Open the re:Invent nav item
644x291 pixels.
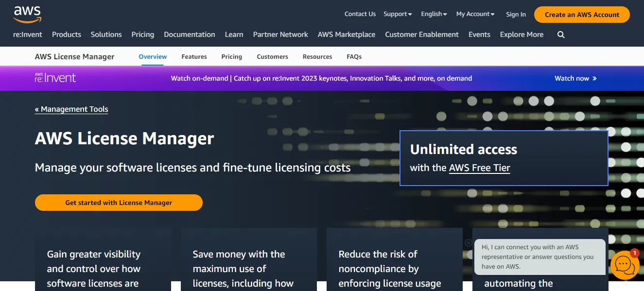click(x=28, y=34)
